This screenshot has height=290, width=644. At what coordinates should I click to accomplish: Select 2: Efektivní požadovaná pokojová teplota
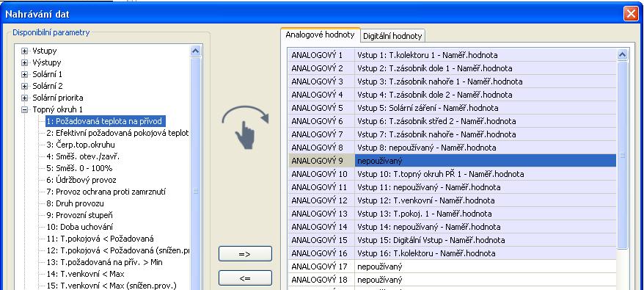[117, 134]
